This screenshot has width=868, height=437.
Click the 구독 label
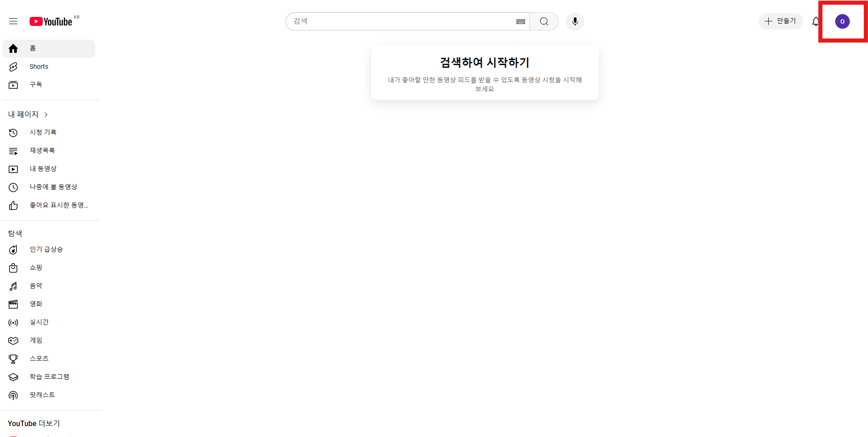pyautogui.click(x=36, y=85)
